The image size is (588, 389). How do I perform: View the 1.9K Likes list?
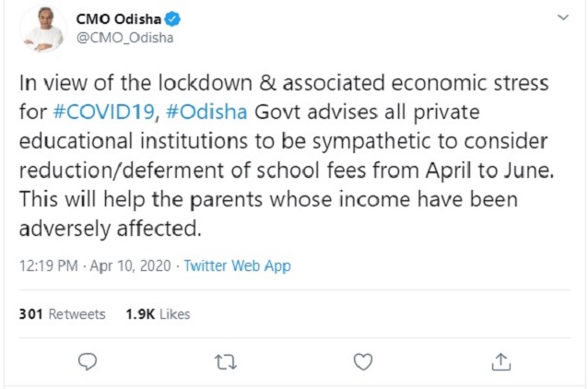159,313
